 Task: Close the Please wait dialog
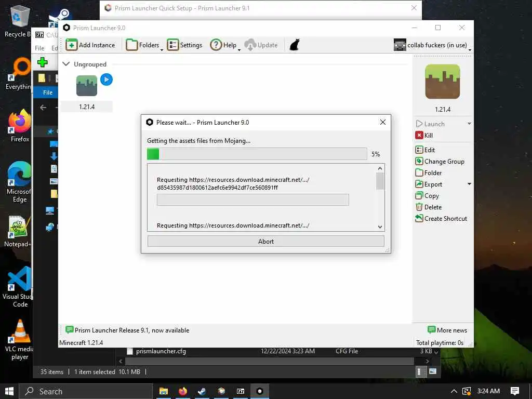383,122
